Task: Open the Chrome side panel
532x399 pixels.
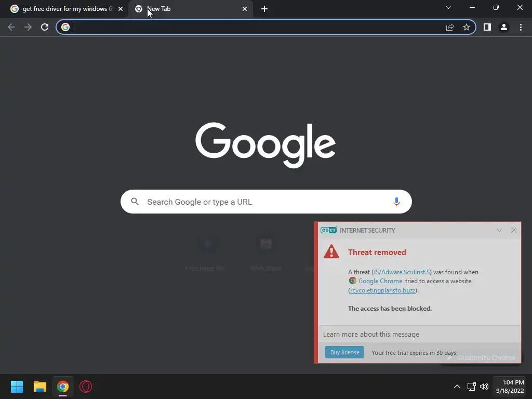Action: 487,27
